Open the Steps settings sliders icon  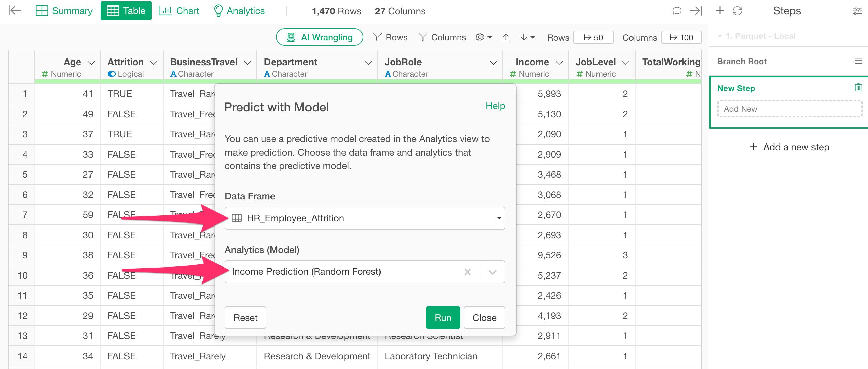(857, 11)
